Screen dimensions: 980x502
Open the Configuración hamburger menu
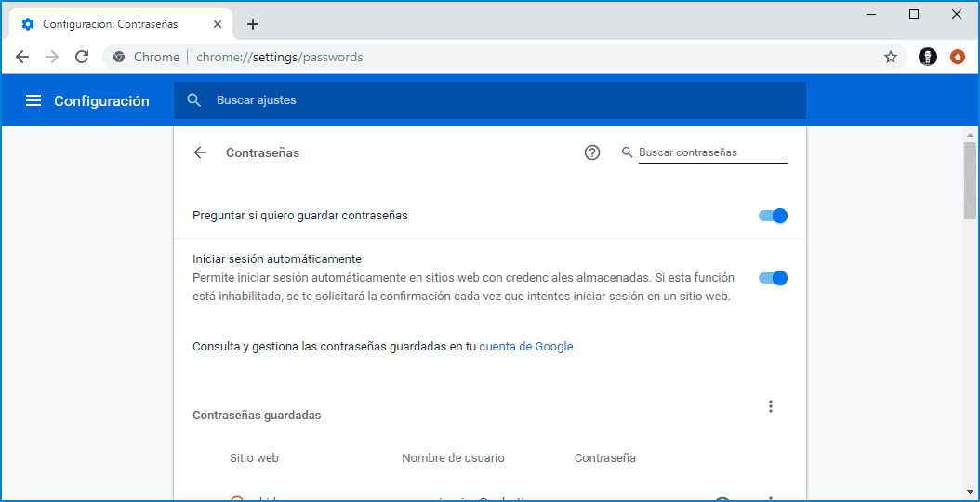click(x=33, y=100)
